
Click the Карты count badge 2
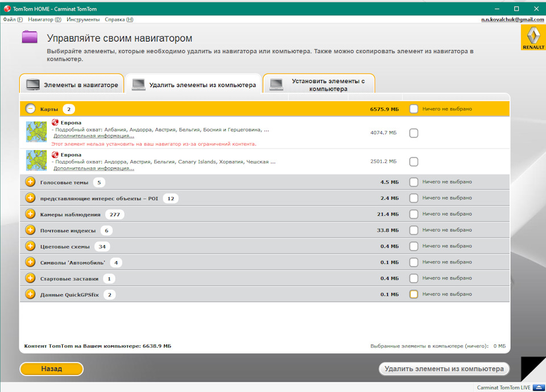[x=69, y=109]
